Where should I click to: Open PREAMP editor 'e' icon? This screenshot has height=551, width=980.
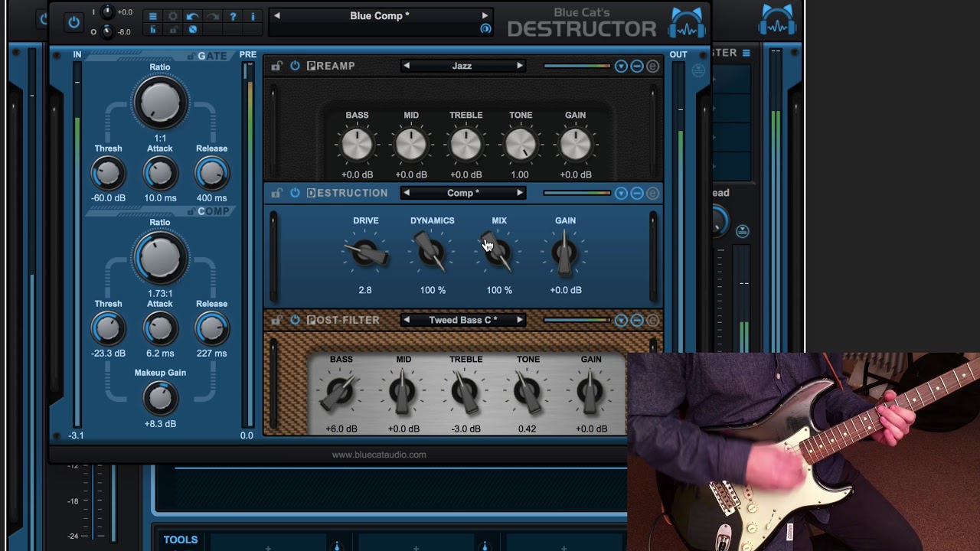[x=652, y=67]
